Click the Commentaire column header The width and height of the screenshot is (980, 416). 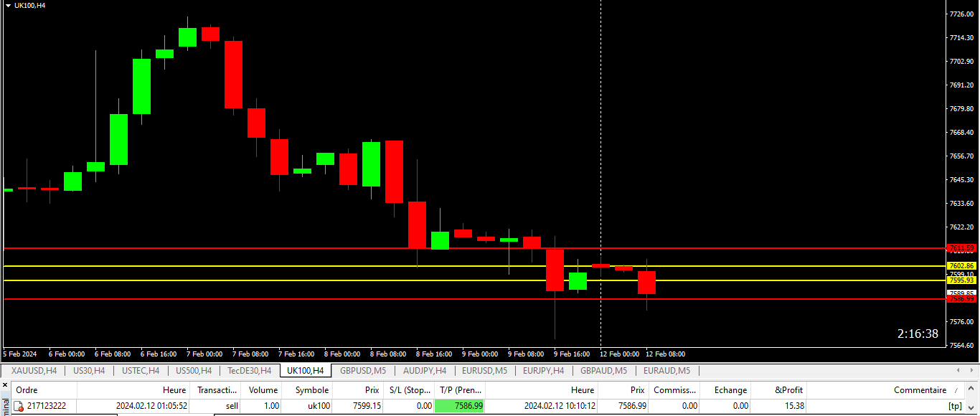point(919,390)
